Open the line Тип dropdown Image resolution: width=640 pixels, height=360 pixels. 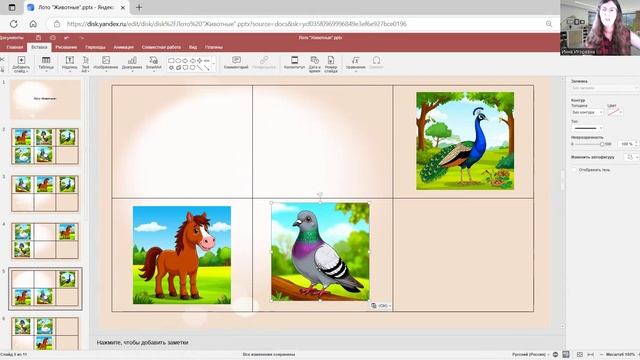[587, 128]
